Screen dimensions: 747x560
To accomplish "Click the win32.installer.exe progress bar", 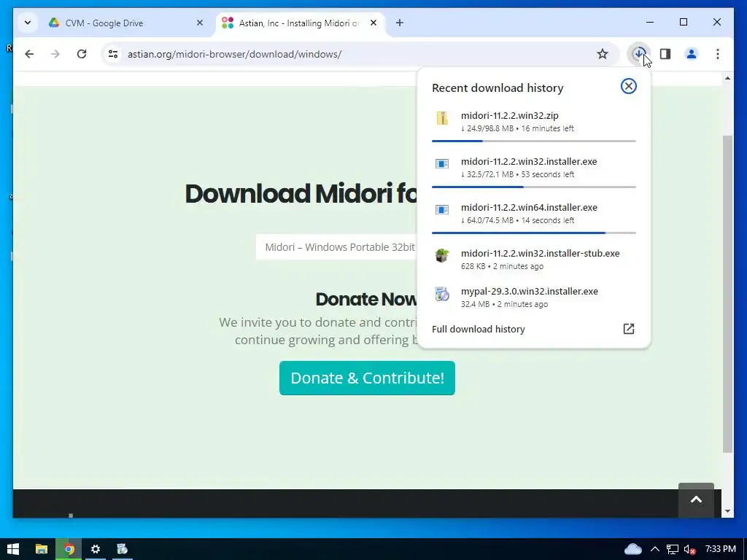I will 533,187.
